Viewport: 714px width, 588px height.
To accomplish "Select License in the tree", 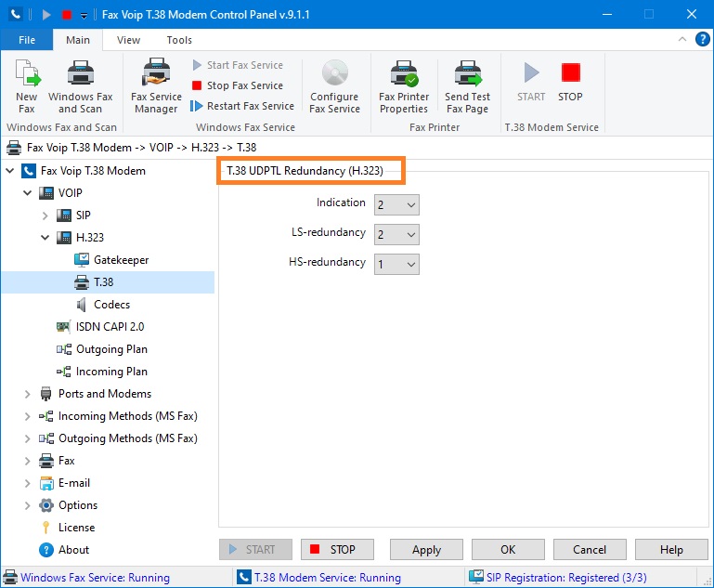I will [x=76, y=528].
